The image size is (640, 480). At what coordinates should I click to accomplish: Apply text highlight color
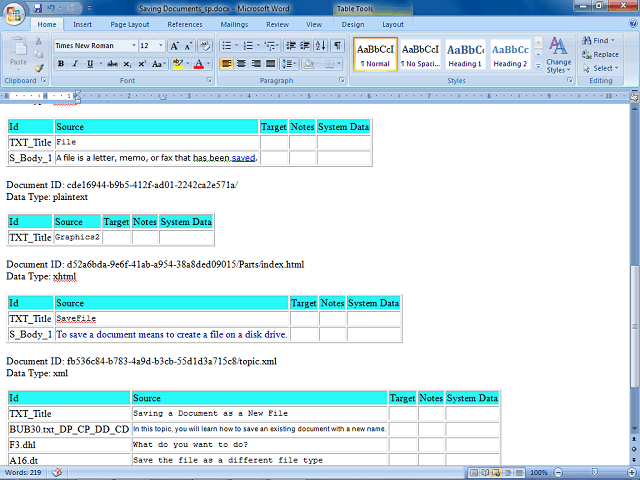pos(178,64)
